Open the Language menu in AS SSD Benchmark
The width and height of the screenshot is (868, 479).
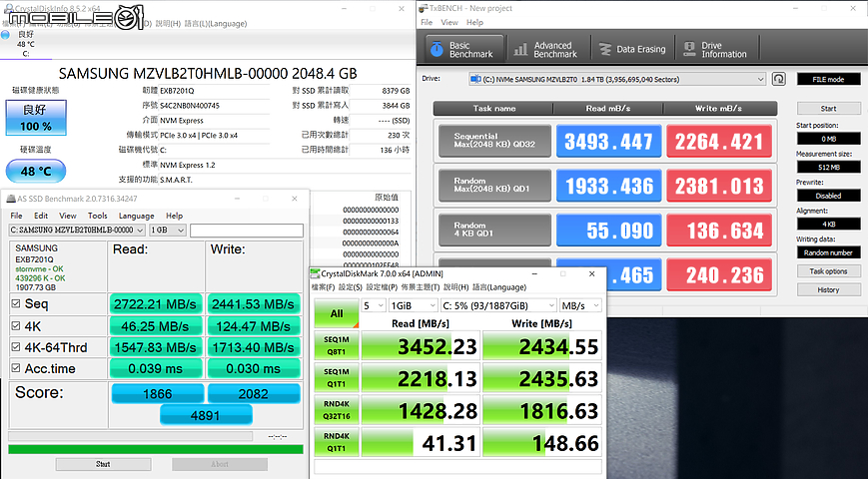[x=136, y=216]
